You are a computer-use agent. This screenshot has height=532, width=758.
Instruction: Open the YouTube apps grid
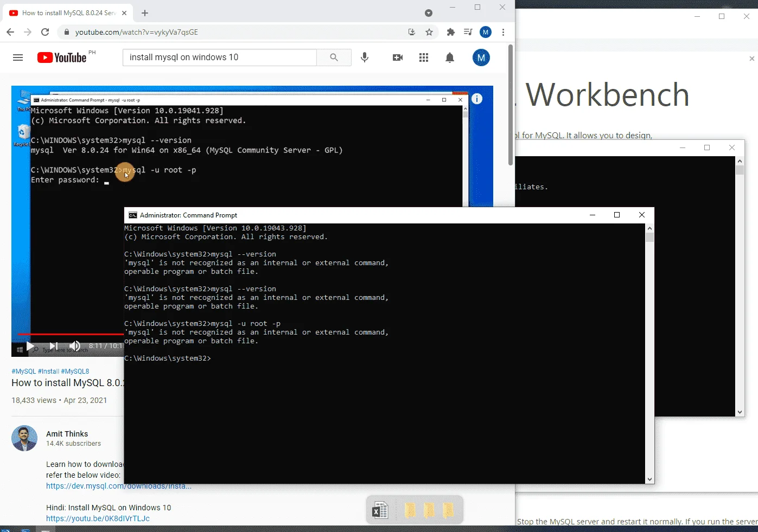click(424, 57)
